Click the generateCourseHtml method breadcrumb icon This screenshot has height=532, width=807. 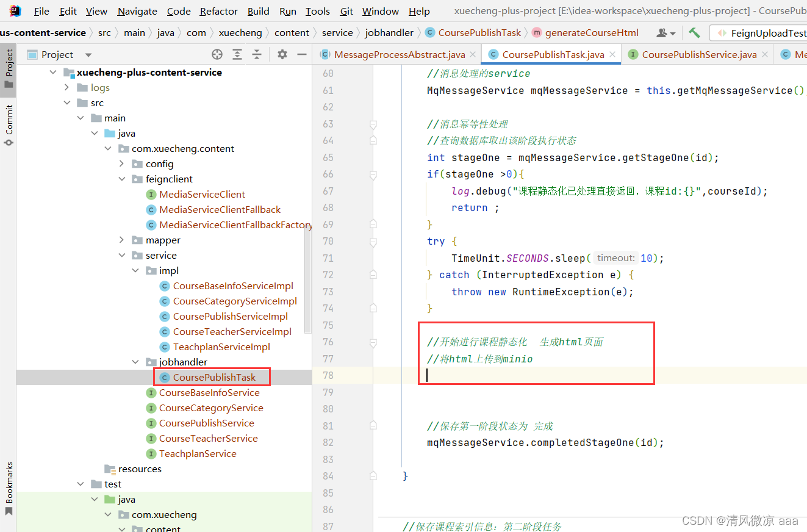[x=537, y=32]
